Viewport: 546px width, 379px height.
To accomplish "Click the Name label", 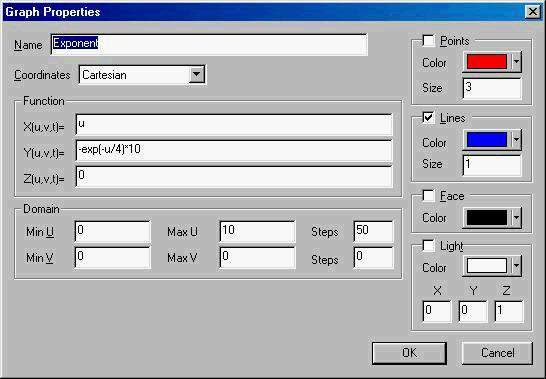I will [28, 45].
